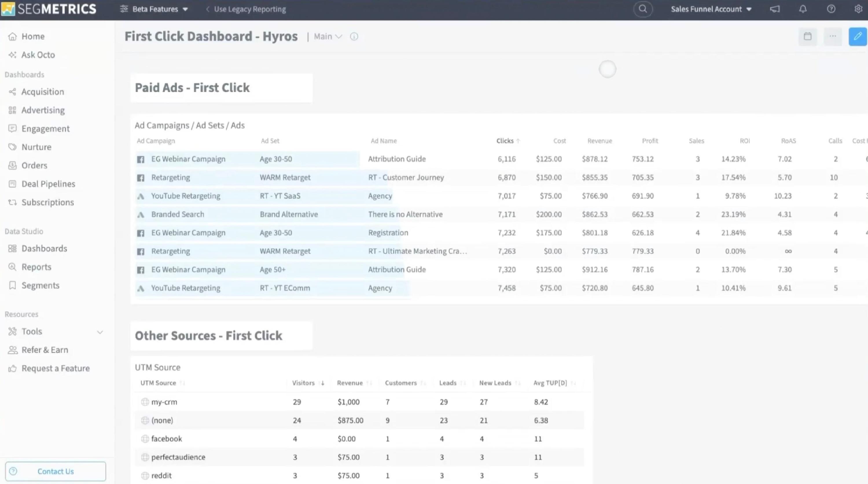The image size is (868, 484).
Task: Click the 'There is no Alternative' ad name
Action: (x=405, y=215)
